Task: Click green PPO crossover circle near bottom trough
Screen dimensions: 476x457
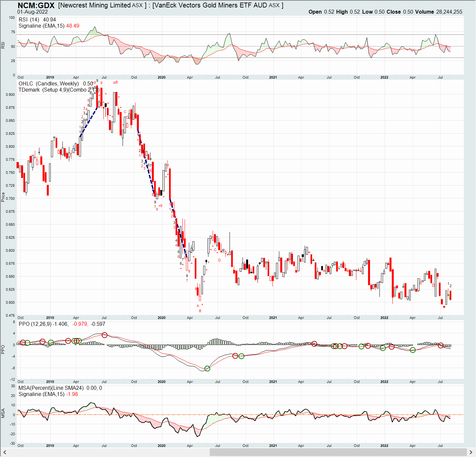Action: 207,369
